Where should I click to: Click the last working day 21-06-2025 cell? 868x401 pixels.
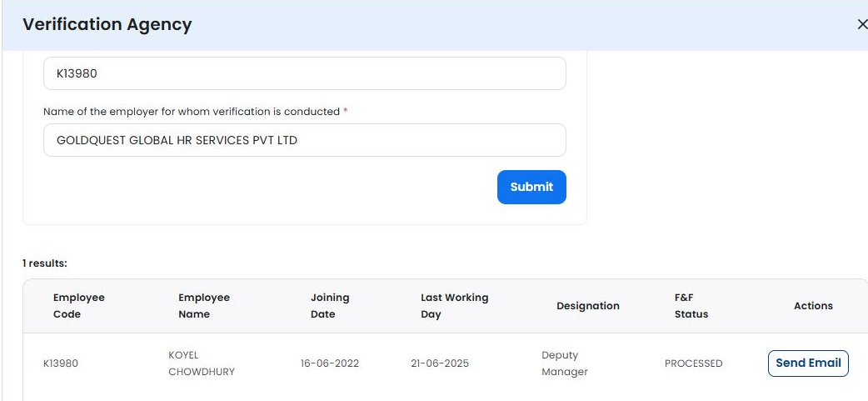(x=440, y=363)
